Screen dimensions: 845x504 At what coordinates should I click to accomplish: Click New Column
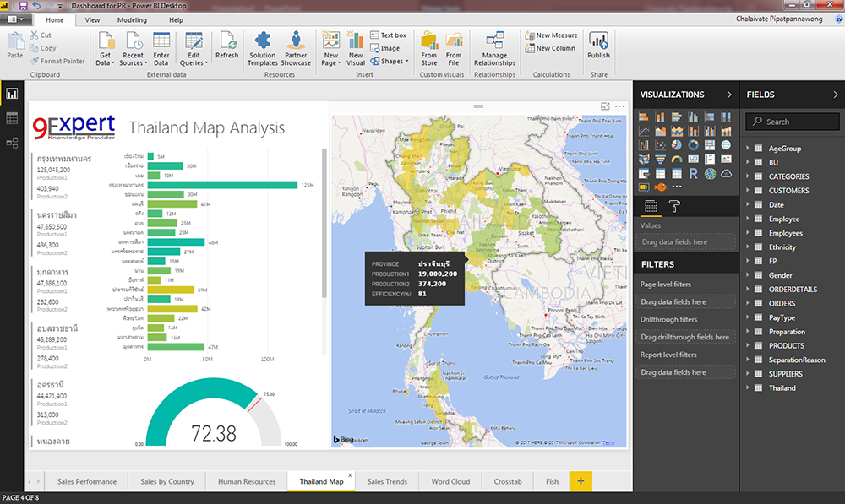point(550,48)
